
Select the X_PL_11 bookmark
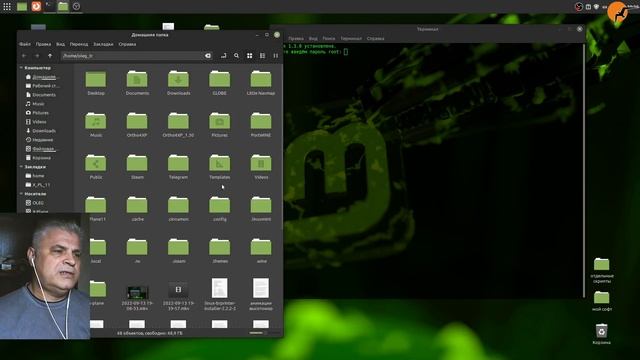[41, 185]
